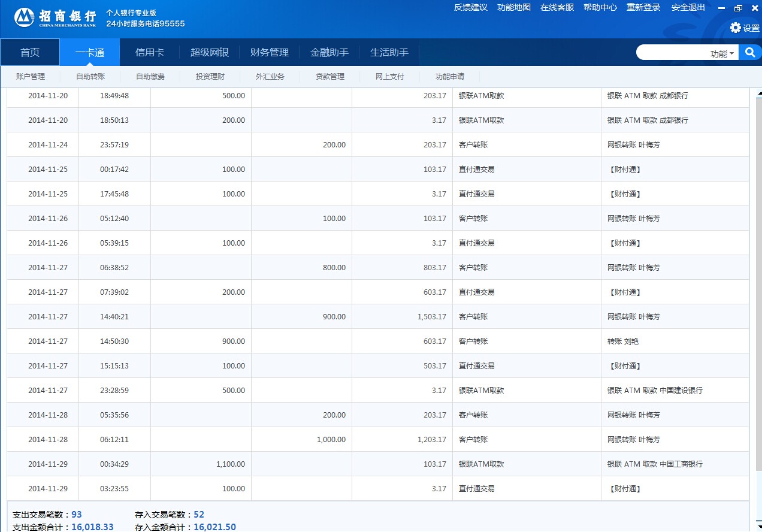The height and width of the screenshot is (532, 762).
Task: Open the 金融助手 tab
Action: point(329,52)
